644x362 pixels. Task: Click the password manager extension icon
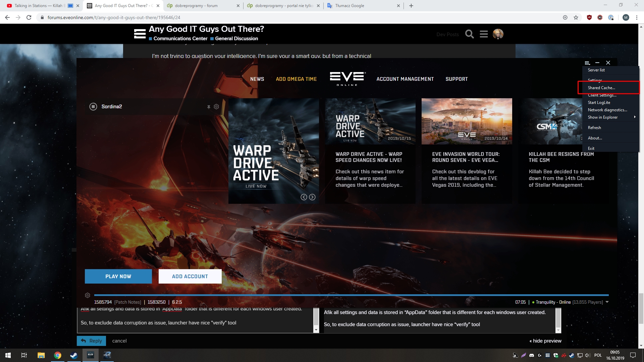click(x=611, y=17)
